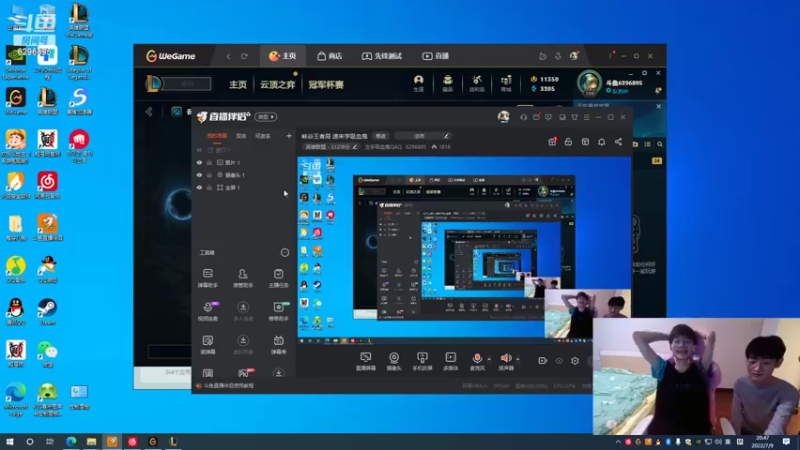Click the 斗鱼直播伴侣使用教程 tutorial link
This screenshot has width=800, height=450.
point(229,386)
